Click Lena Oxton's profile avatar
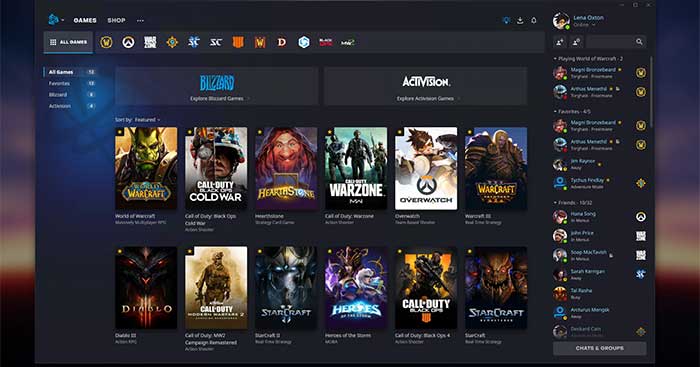The image size is (700, 367). 561,21
